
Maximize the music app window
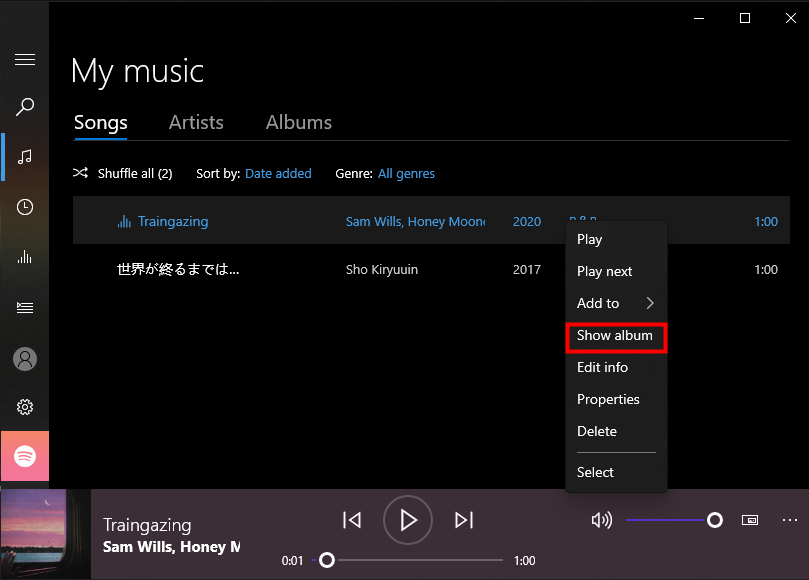click(745, 18)
